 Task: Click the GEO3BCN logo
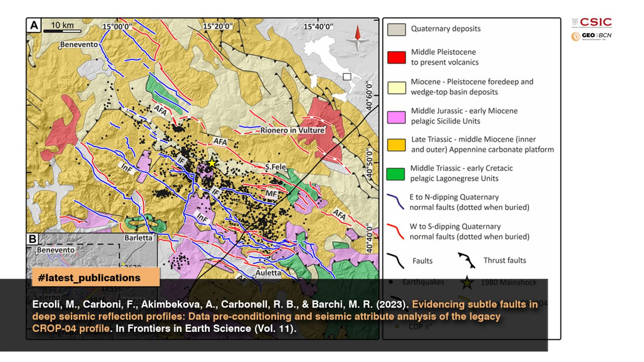point(591,36)
